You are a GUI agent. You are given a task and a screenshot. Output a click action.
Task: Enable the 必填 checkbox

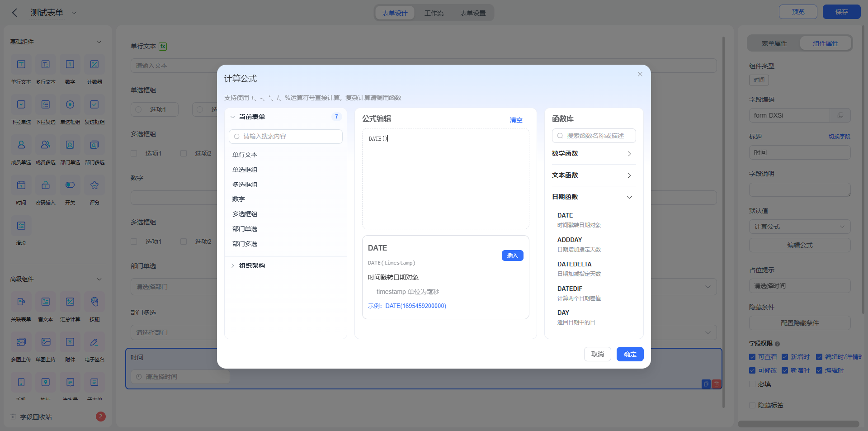752,384
